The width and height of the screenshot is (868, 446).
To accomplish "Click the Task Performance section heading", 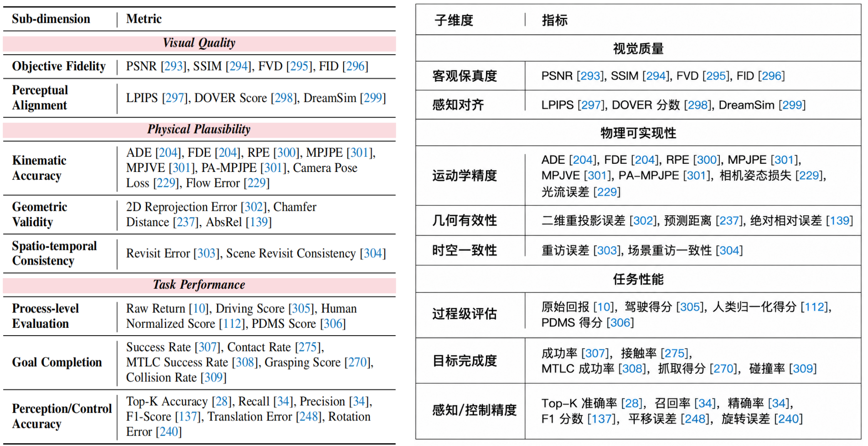I will click(199, 285).
